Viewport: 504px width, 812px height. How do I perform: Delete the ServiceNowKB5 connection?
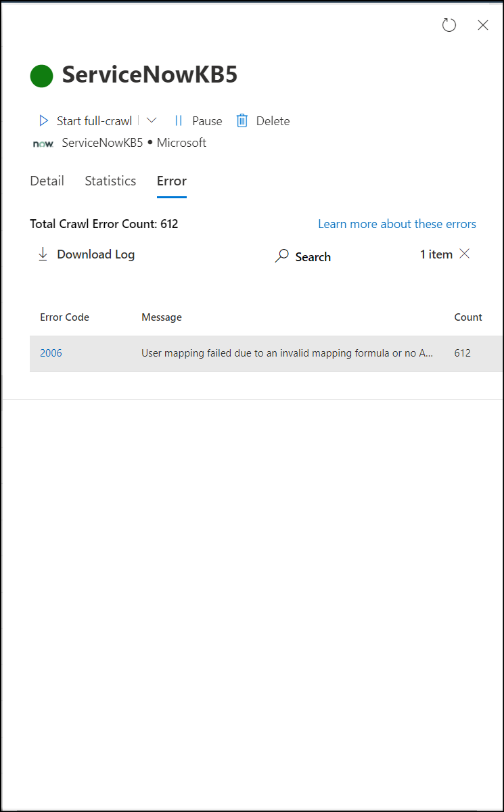click(x=262, y=121)
